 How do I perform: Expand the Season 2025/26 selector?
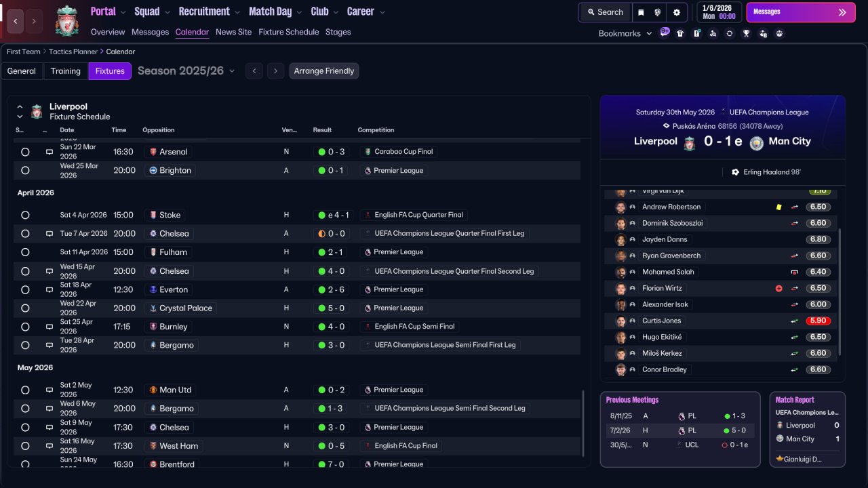click(x=186, y=70)
